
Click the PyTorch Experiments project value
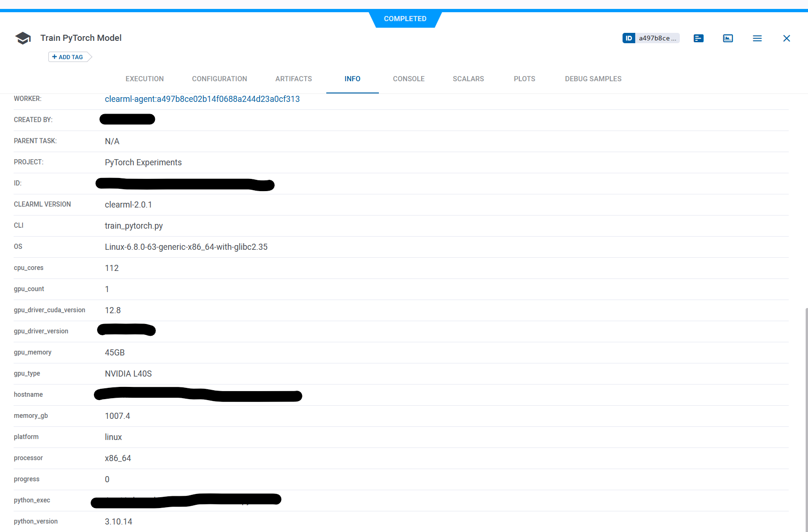tap(143, 162)
